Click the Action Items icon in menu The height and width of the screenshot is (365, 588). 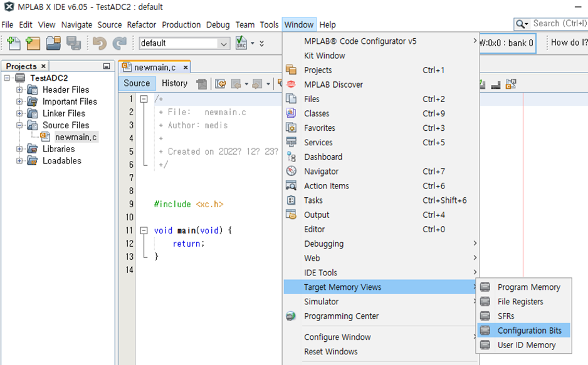click(x=291, y=186)
